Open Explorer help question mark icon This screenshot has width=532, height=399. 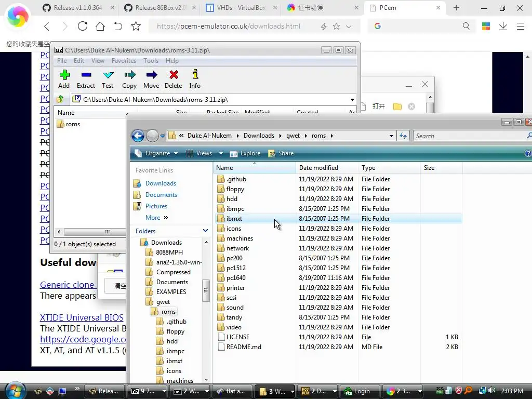[528, 153]
